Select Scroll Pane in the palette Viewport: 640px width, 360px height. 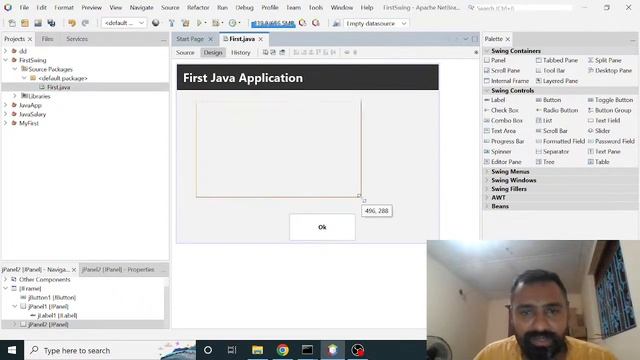[502, 70]
